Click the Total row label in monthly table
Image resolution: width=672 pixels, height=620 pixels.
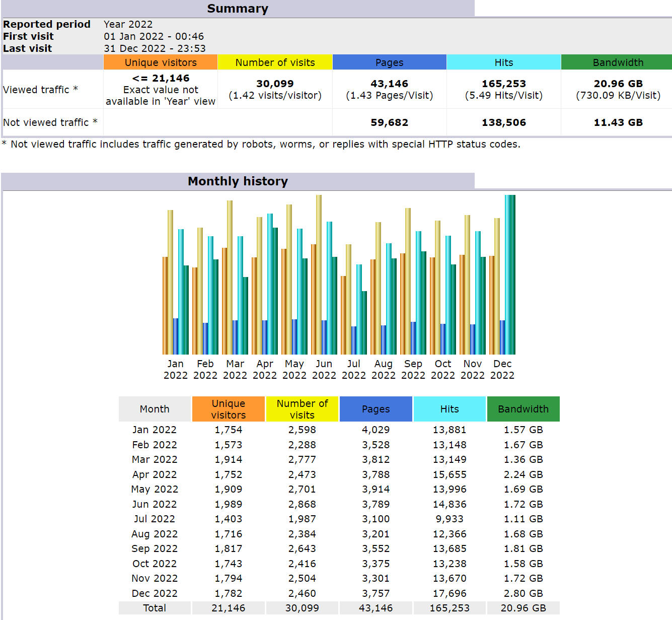coord(155,608)
